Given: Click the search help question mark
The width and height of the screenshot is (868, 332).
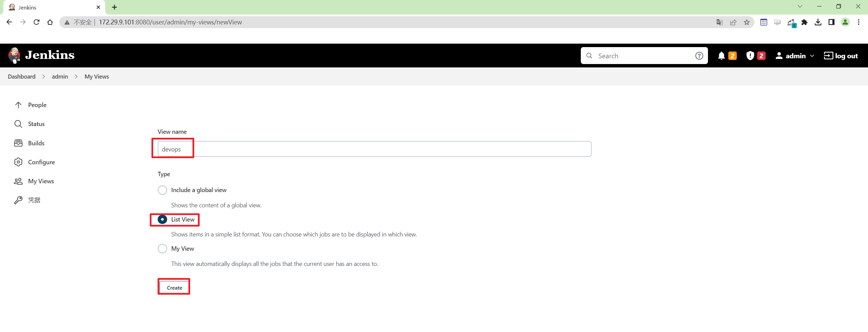Looking at the screenshot, I should click(x=699, y=56).
